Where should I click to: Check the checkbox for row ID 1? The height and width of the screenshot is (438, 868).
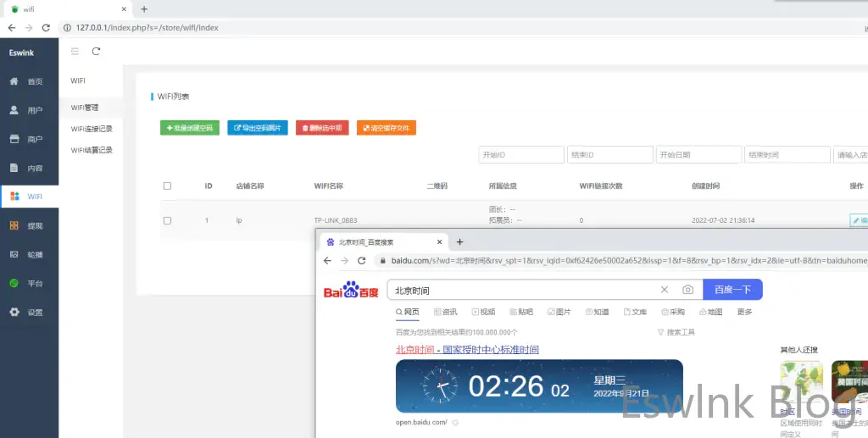click(x=167, y=220)
